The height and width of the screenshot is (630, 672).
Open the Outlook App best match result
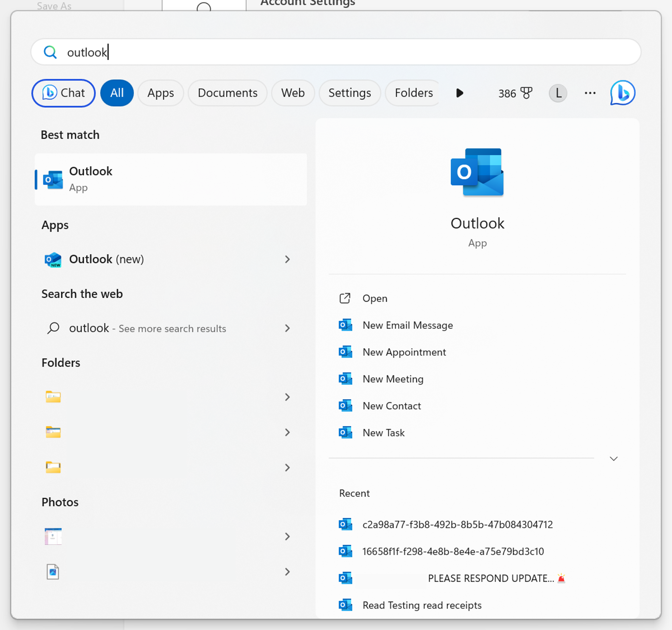point(171,179)
